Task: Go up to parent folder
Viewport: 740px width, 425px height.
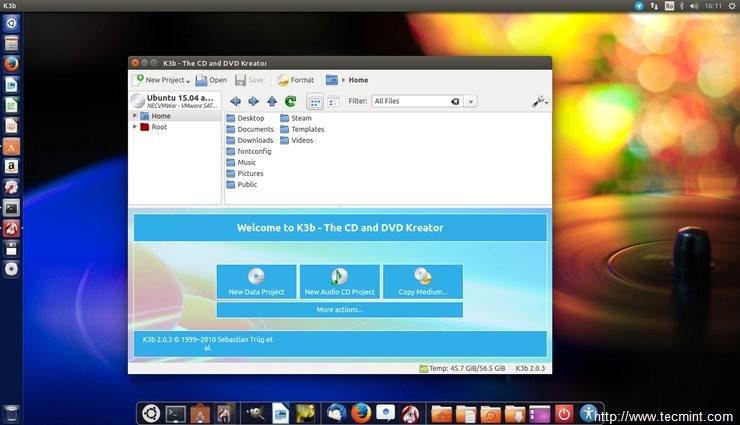Action: click(x=271, y=101)
